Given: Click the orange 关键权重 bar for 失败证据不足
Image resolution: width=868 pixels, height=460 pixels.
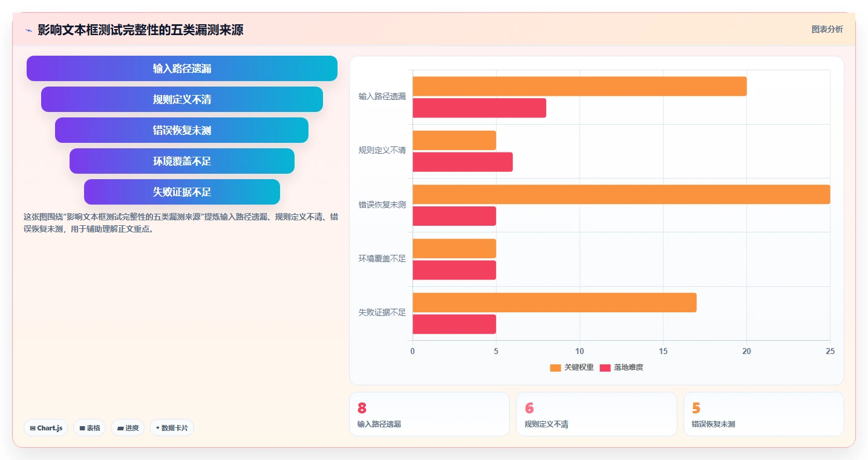Looking at the screenshot, I should tap(555, 303).
